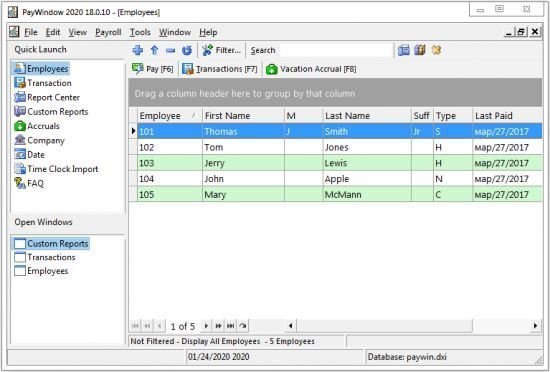Open Time Clock Import in Quick Launch

pyautogui.click(x=56, y=169)
